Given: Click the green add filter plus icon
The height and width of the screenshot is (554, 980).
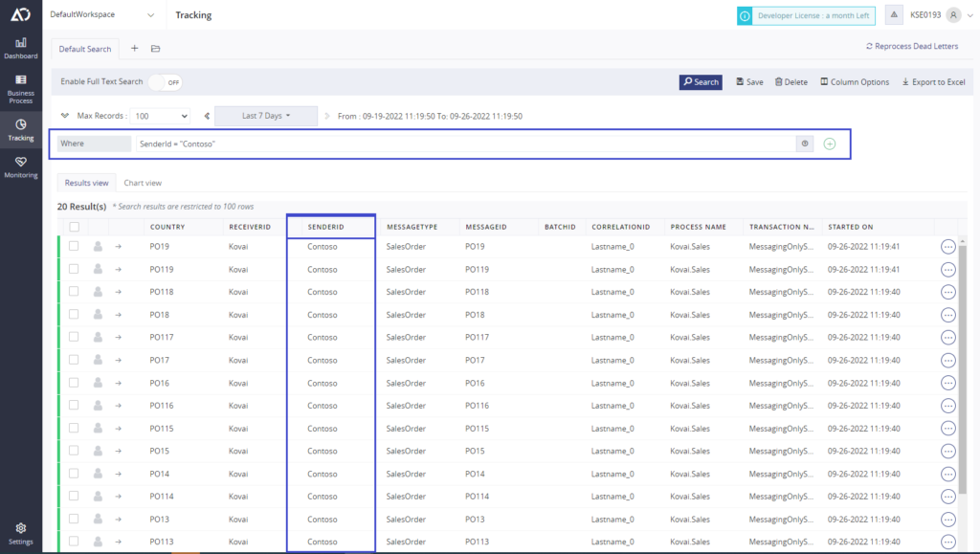Looking at the screenshot, I should 830,144.
